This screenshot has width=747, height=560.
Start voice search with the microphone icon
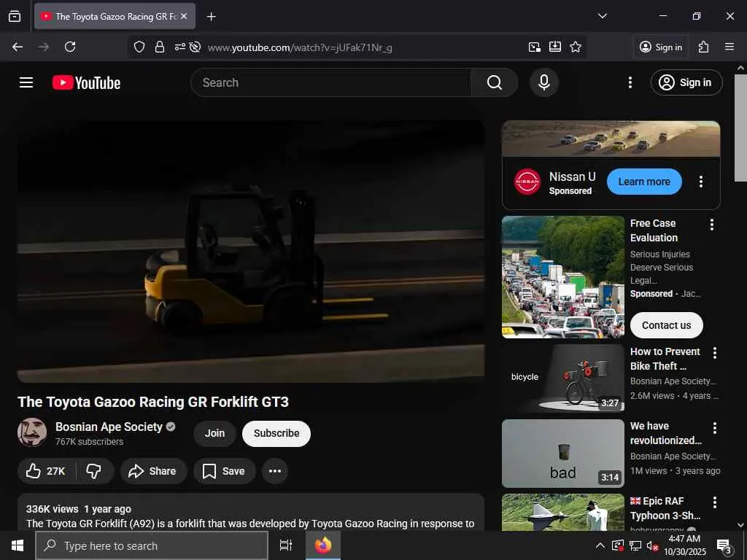pos(544,82)
